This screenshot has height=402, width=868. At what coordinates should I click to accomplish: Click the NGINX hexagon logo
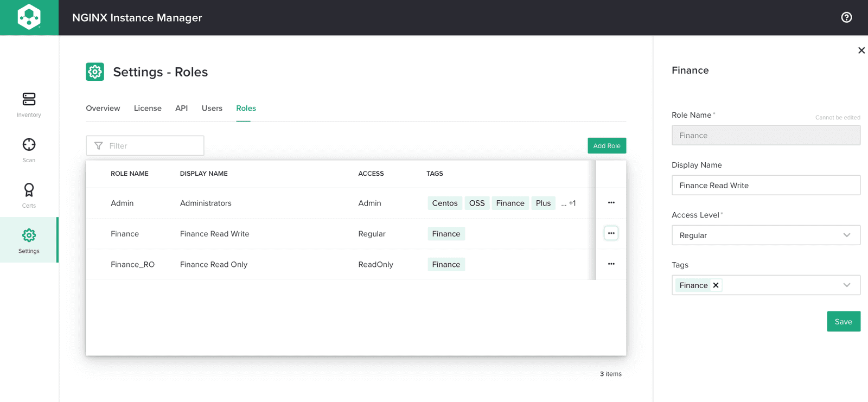point(29,17)
